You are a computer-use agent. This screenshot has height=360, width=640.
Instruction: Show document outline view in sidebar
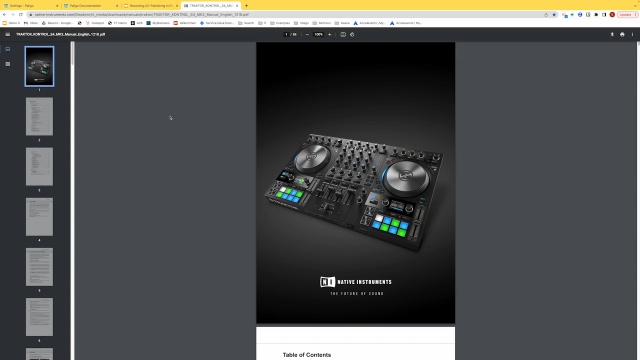[8, 64]
